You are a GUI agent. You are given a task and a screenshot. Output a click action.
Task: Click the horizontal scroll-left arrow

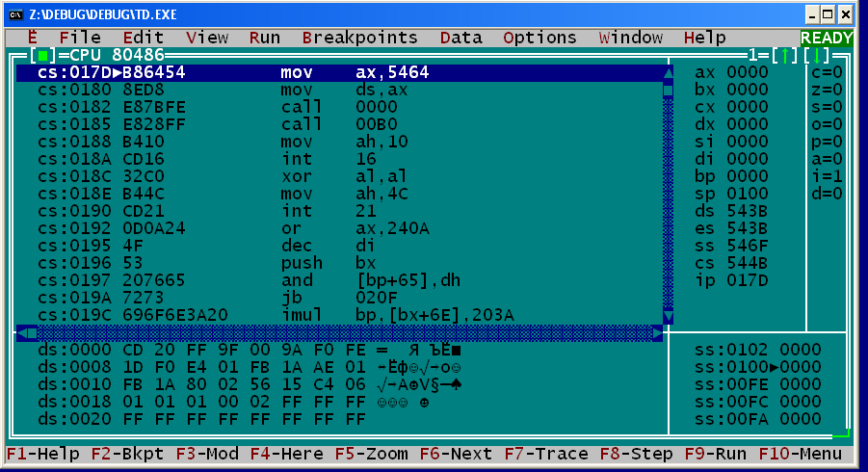pos(21,333)
